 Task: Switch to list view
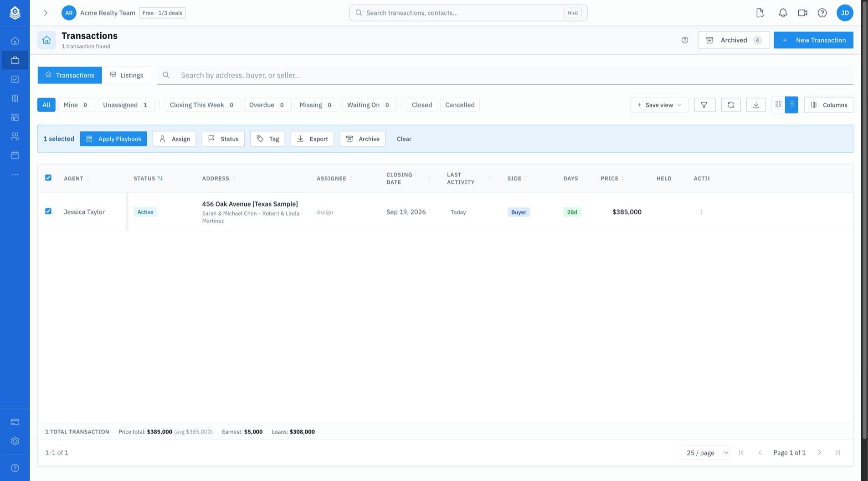coord(791,105)
